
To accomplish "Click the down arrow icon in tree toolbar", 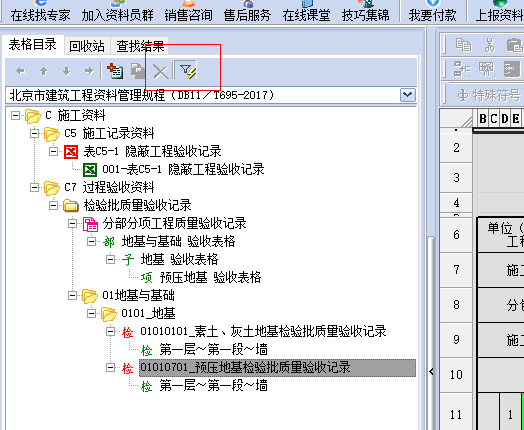I will [x=67, y=71].
